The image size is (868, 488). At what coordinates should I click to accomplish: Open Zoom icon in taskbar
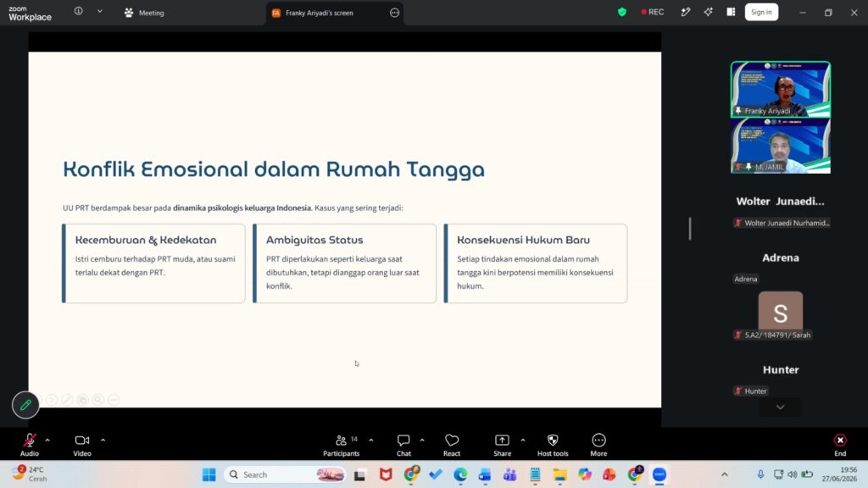(659, 474)
